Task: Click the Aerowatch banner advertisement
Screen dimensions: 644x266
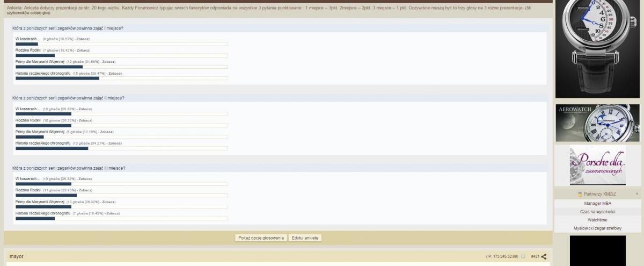Action: point(590,123)
